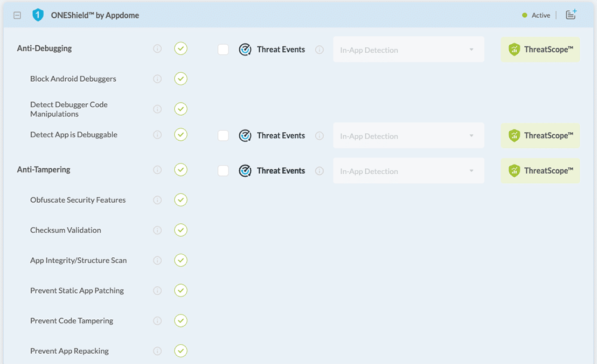Click info icon for Block Android Debuggers
Viewport: 597px width, 364px height.
(158, 79)
